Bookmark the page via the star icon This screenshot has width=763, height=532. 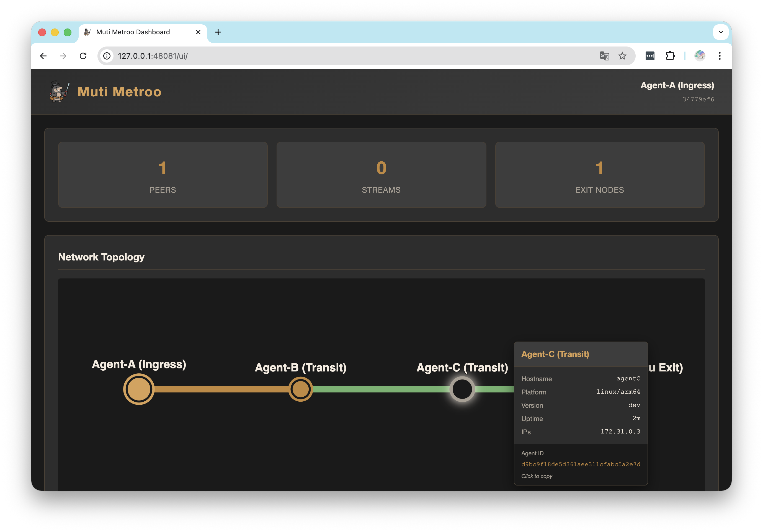622,56
